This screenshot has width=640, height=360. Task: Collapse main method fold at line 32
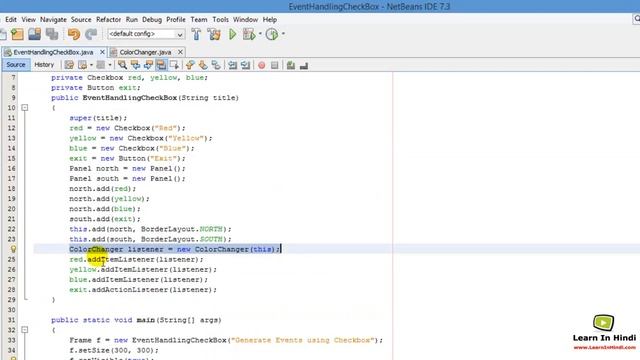pyautogui.click(x=24, y=330)
